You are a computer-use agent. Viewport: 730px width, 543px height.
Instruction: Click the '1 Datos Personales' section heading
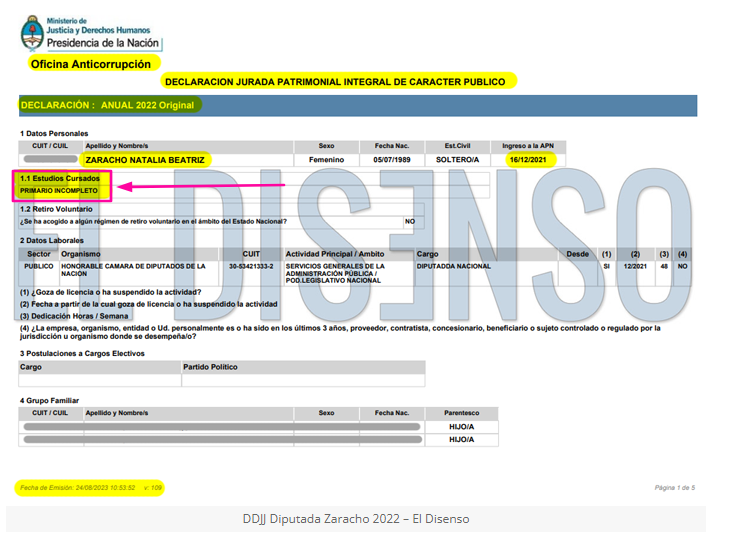(x=54, y=134)
